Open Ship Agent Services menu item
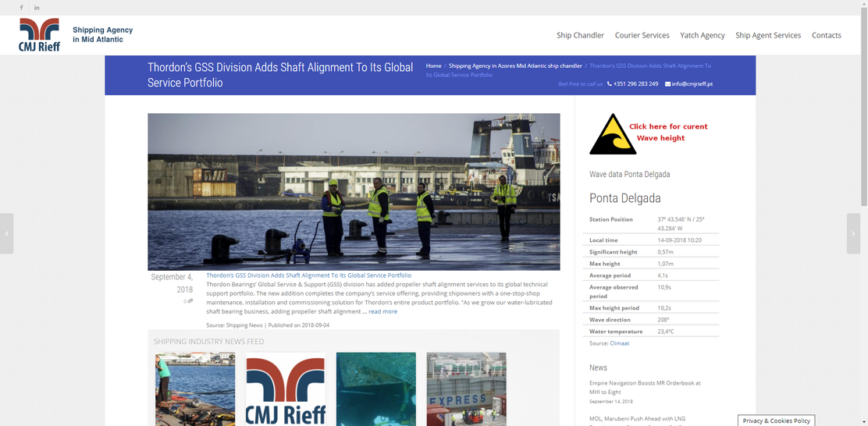Image resolution: width=868 pixels, height=426 pixels. (768, 35)
